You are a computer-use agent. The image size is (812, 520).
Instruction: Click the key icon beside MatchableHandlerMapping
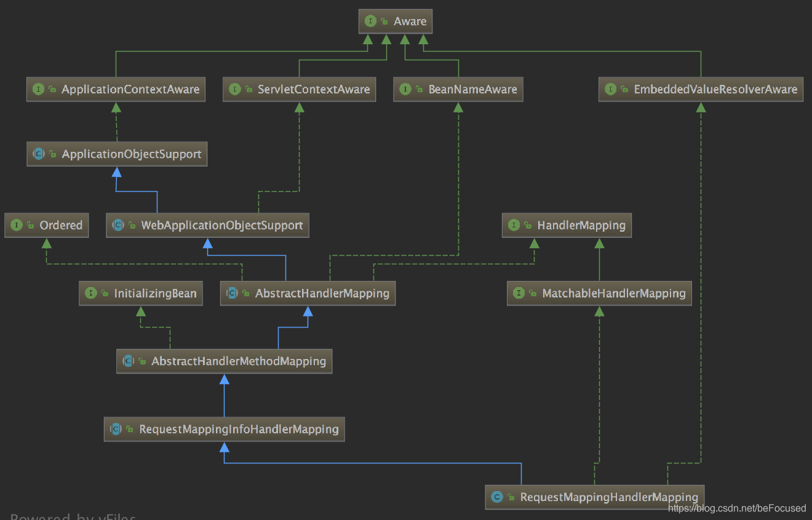click(x=532, y=293)
